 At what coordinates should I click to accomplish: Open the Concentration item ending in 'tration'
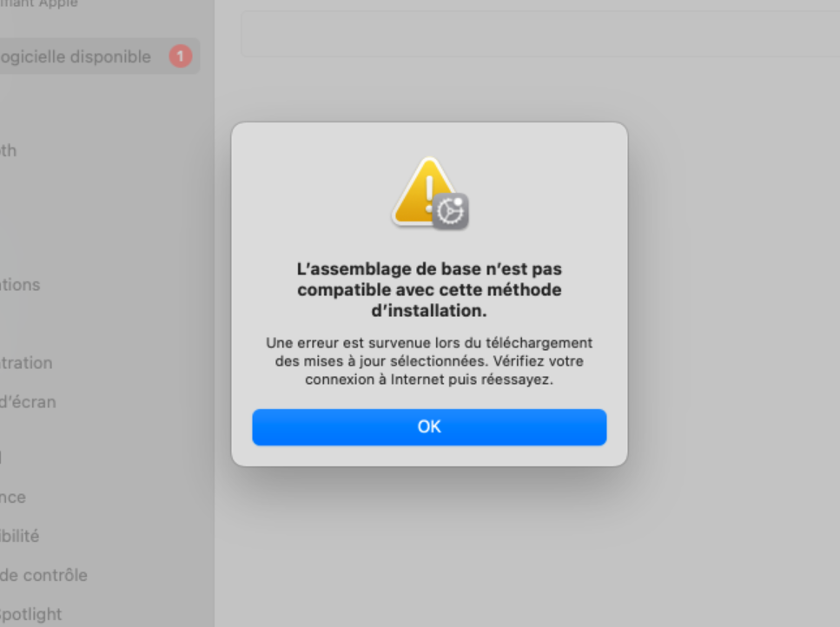coord(26,362)
